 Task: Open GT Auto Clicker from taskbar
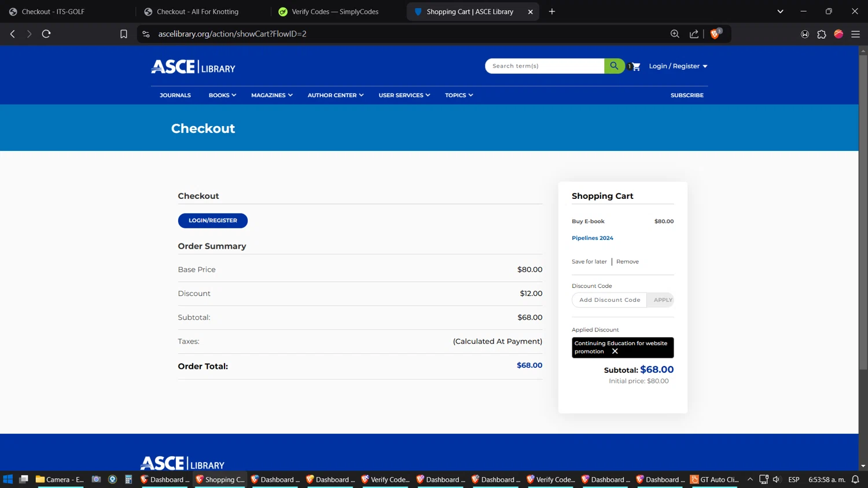point(714,479)
